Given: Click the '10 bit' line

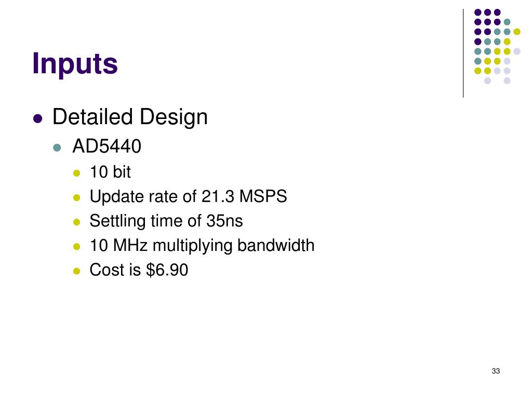Looking at the screenshot, I should tap(110, 172).
